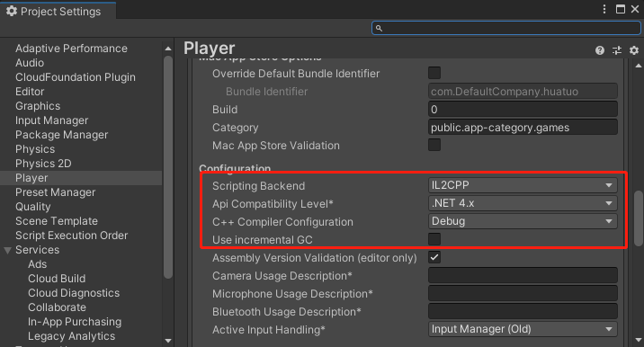Click sidebar scrollbar up arrow

point(168,49)
